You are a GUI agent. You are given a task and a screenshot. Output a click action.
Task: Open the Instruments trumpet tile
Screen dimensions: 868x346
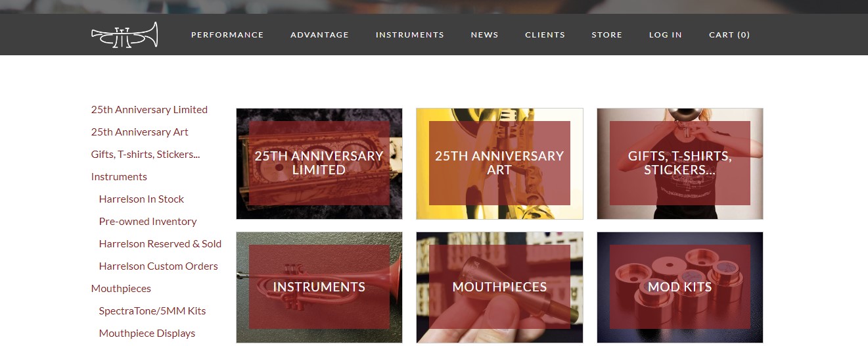point(319,287)
